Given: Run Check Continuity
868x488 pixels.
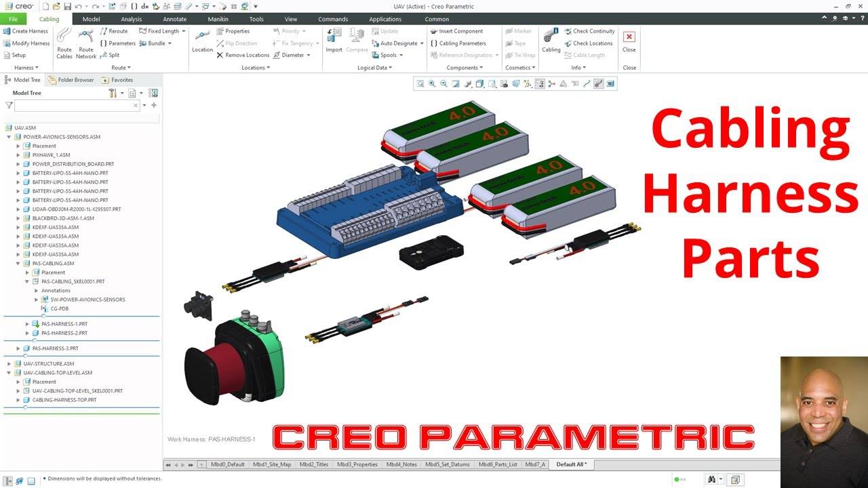Looking at the screenshot, I should (589, 31).
